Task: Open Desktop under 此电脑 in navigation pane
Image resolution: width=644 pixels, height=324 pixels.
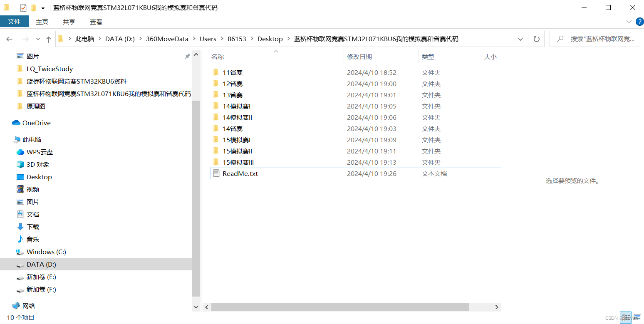Action: click(x=39, y=177)
